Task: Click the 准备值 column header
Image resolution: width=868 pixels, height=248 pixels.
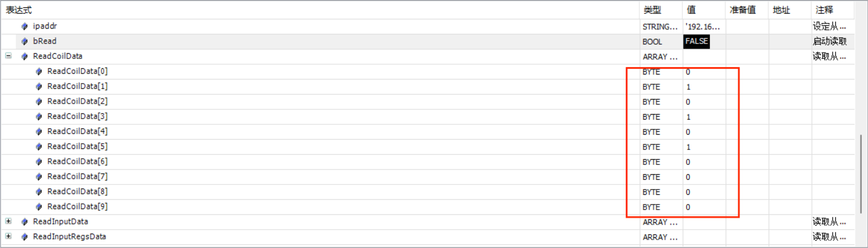Action: tap(743, 10)
